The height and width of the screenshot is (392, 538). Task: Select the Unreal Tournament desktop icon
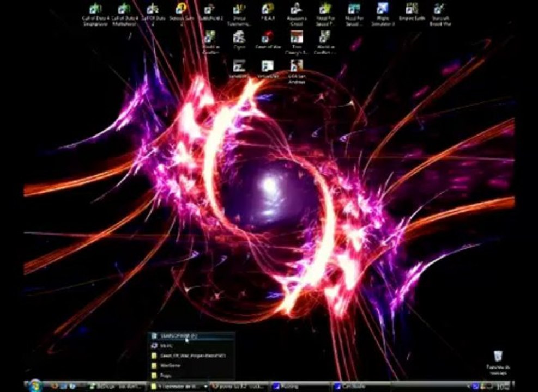coord(239,14)
